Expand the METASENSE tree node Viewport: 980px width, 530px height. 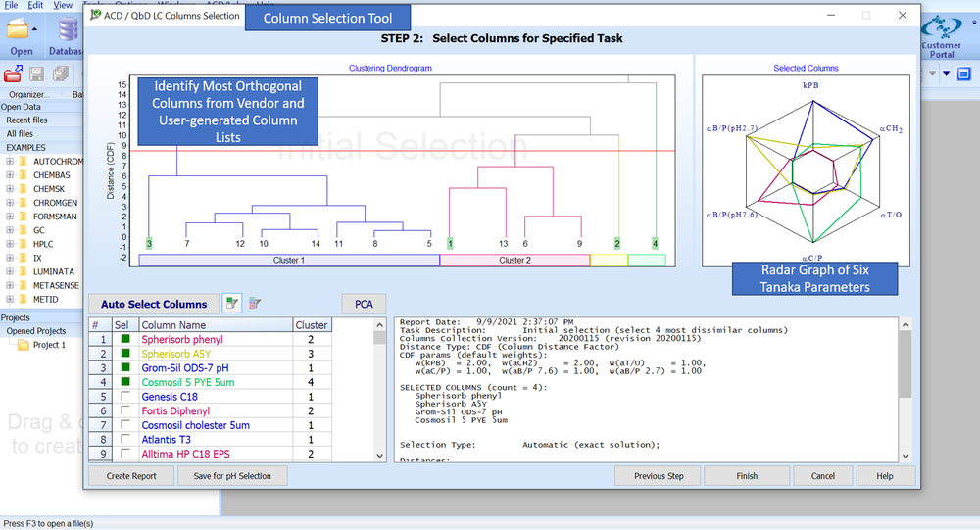(x=10, y=285)
